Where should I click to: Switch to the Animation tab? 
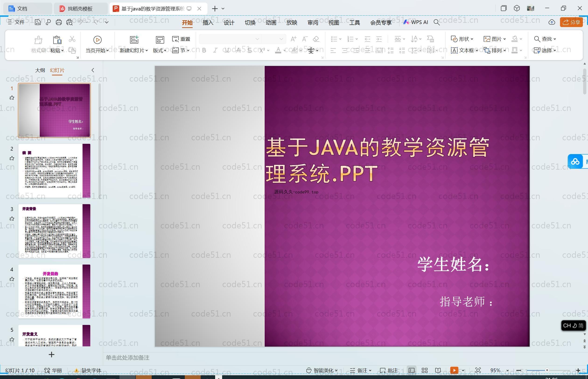coord(271,22)
